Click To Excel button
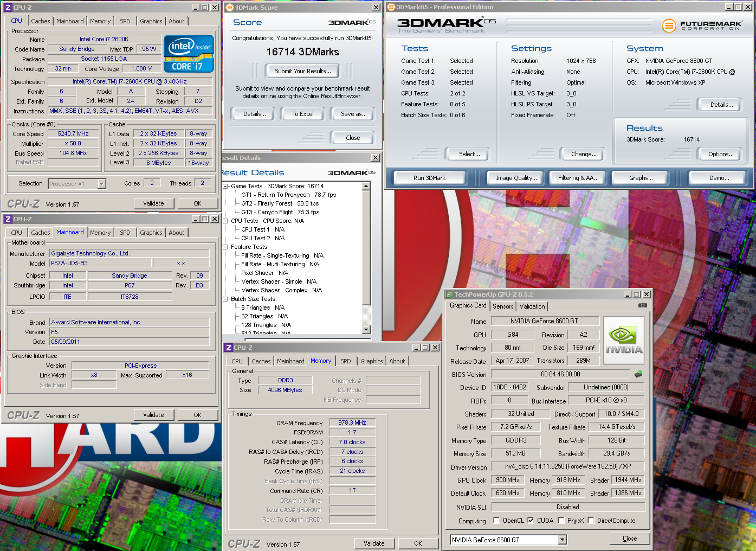756x551 pixels. pyautogui.click(x=303, y=114)
